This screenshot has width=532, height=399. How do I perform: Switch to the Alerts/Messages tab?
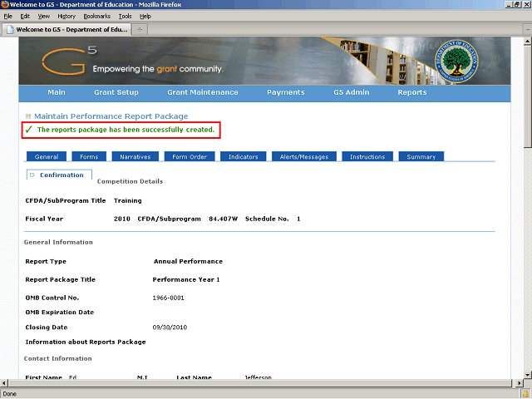(x=304, y=157)
